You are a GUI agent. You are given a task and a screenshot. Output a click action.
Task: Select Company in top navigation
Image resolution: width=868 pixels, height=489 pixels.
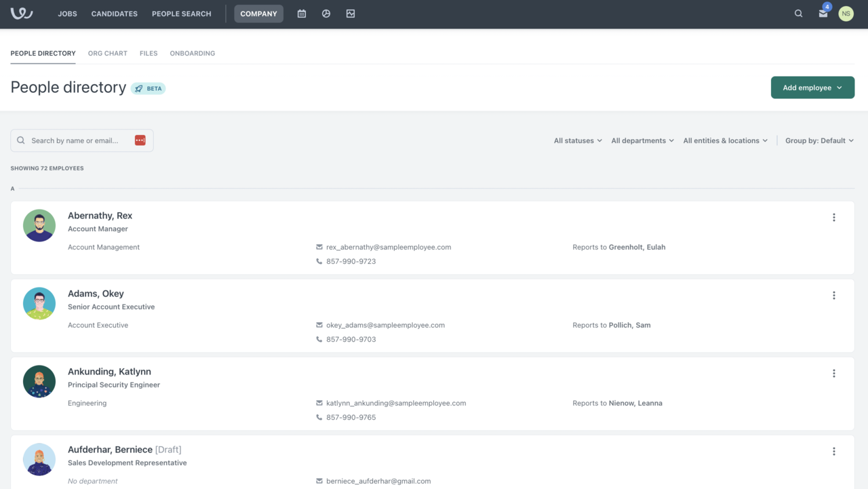259,14
